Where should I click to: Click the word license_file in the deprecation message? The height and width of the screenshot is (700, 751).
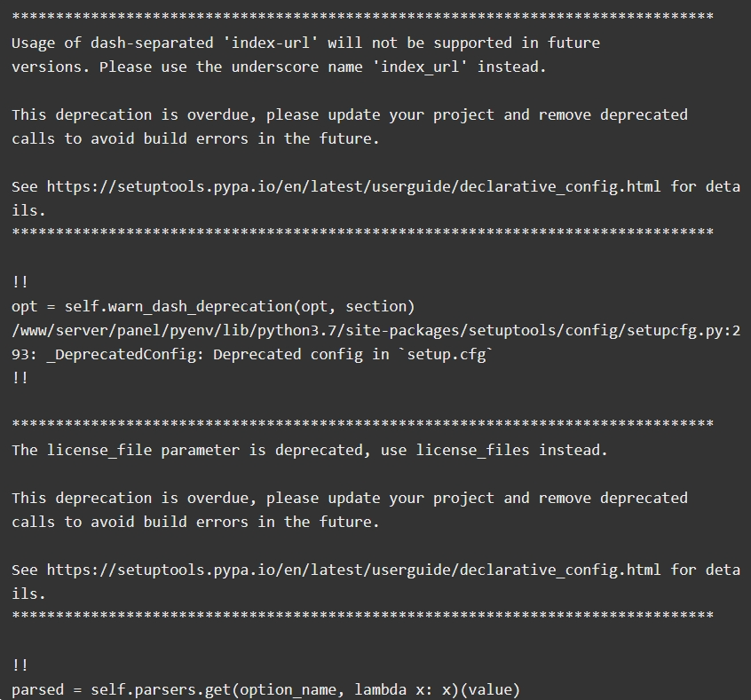coord(99,450)
